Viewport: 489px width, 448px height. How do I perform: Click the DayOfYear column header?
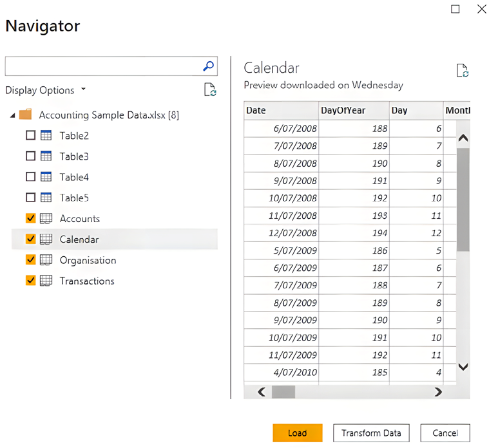tap(353, 111)
